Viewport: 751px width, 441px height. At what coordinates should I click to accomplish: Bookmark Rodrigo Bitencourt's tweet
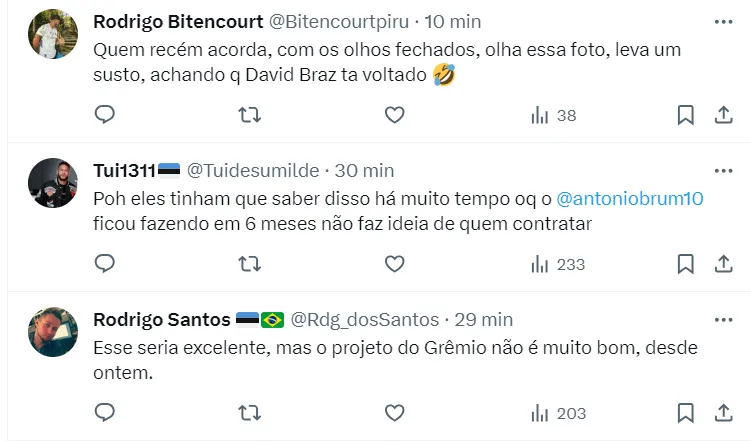[685, 115]
